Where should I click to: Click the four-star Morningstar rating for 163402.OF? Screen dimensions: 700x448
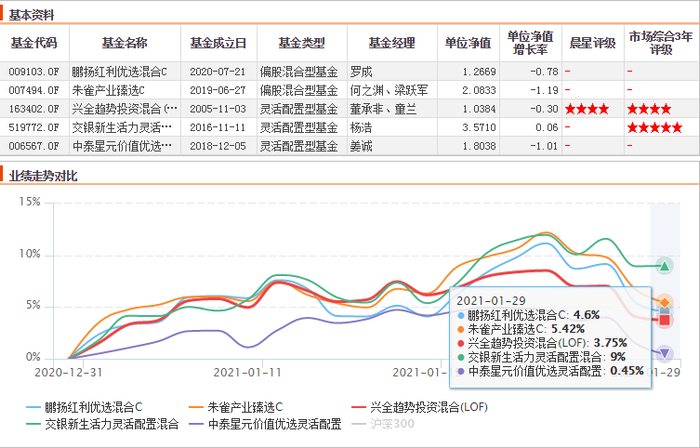[587, 109]
